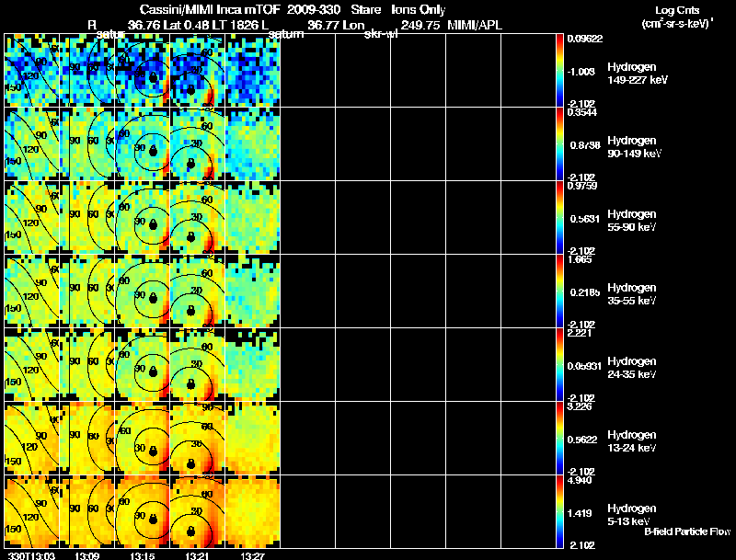Select the 'Hydrogen 35-55 keV' label
This screenshot has height=560, width=736.
point(632,294)
